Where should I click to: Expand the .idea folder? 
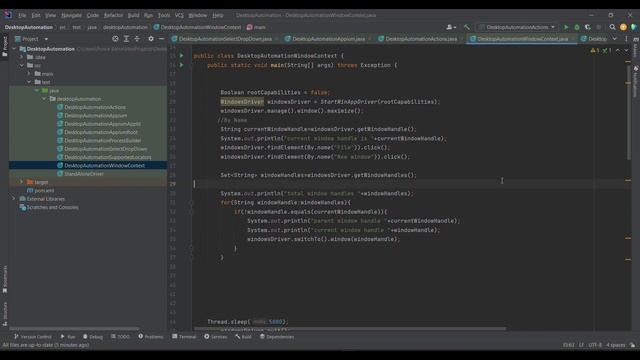point(22,57)
